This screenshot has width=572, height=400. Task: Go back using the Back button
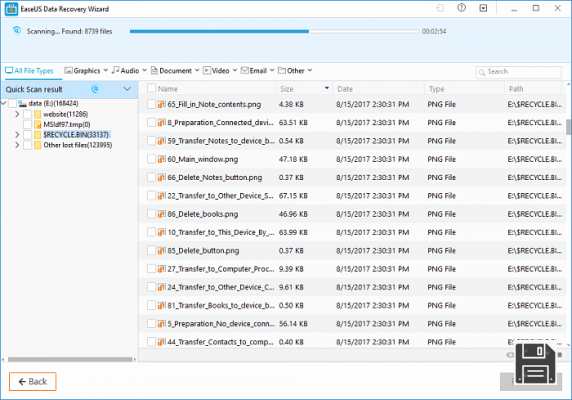[32, 381]
